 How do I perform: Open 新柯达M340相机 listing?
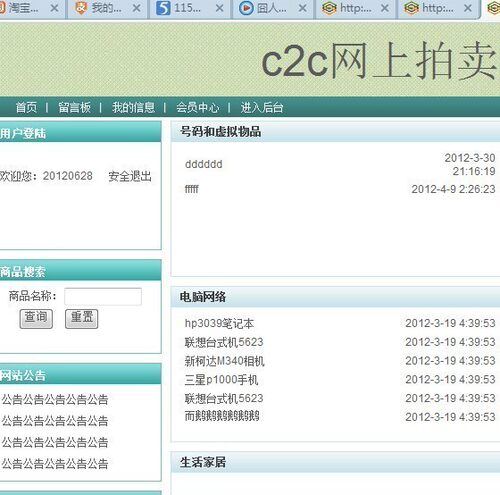pyautogui.click(x=225, y=361)
